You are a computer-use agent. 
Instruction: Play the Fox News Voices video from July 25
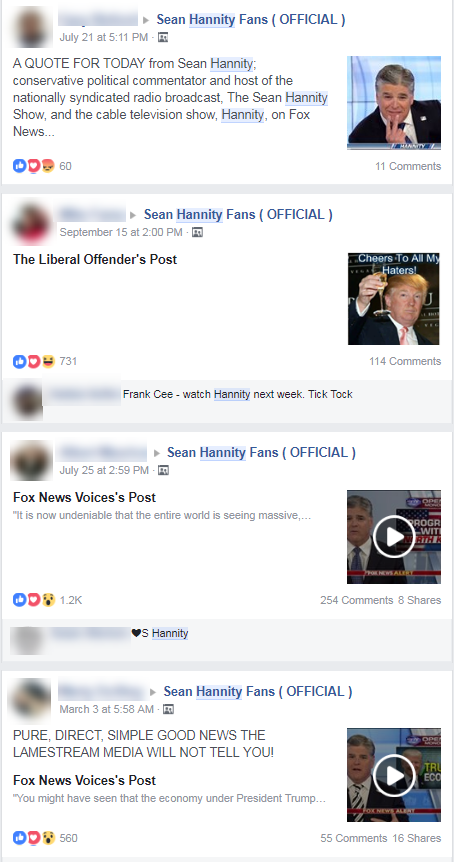(x=394, y=537)
